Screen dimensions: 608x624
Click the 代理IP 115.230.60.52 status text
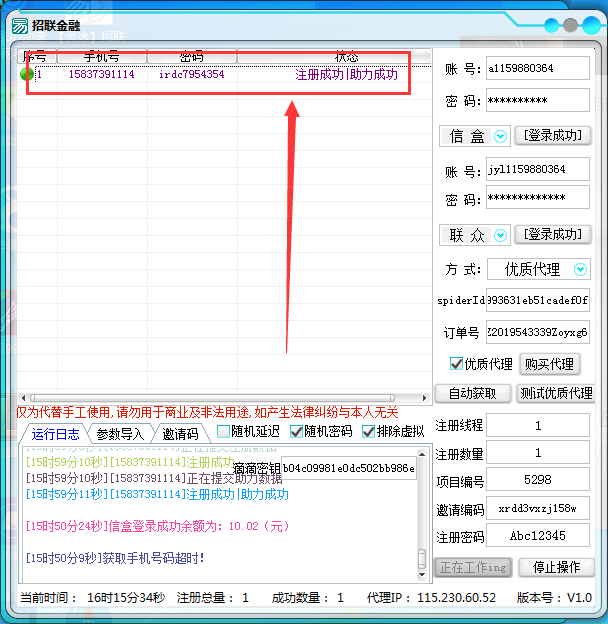click(431, 597)
